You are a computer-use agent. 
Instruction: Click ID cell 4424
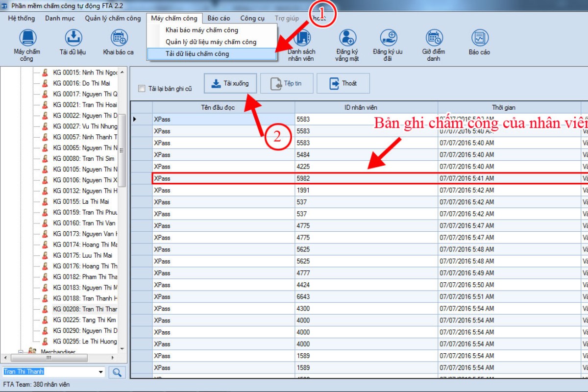click(366, 285)
